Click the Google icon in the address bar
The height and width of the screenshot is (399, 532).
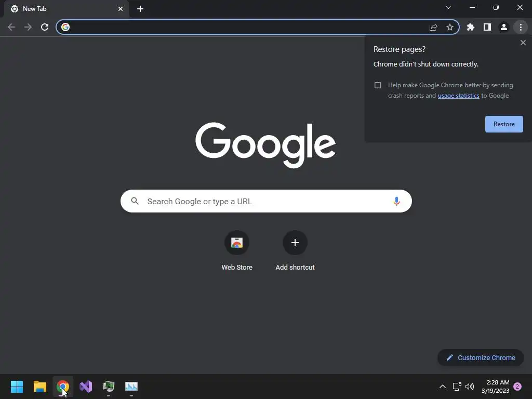click(x=65, y=27)
